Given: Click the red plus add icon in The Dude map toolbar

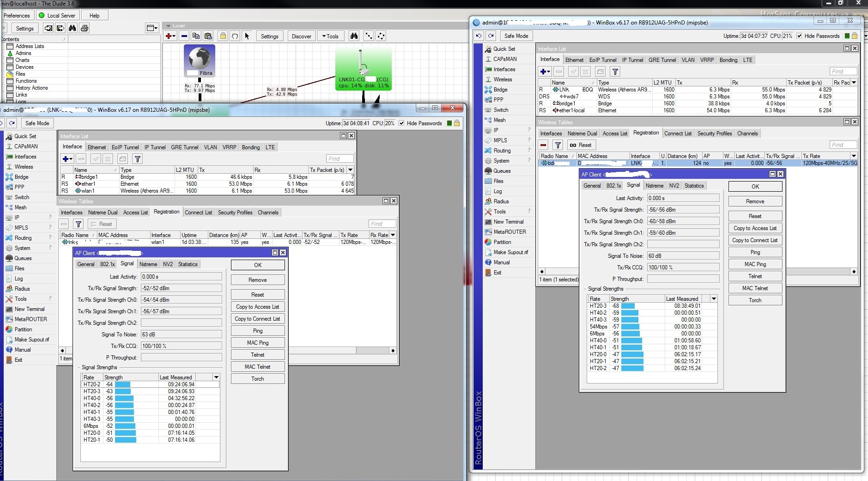Looking at the screenshot, I should click(x=170, y=36).
